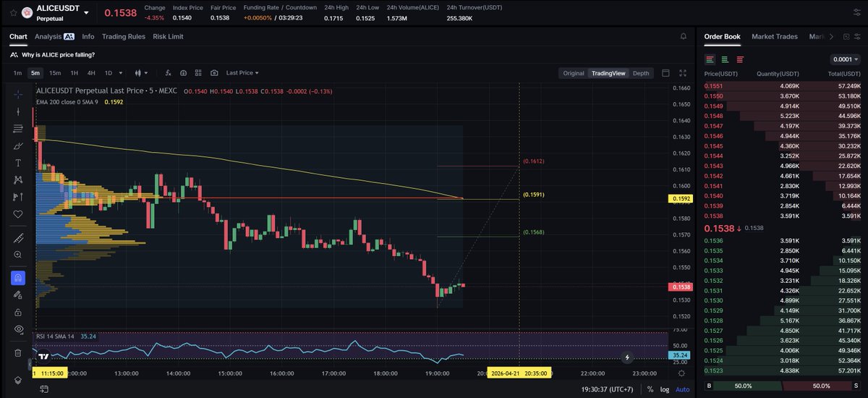Open the chart layout grid icon
The height and width of the screenshot is (398, 868).
pos(199,73)
